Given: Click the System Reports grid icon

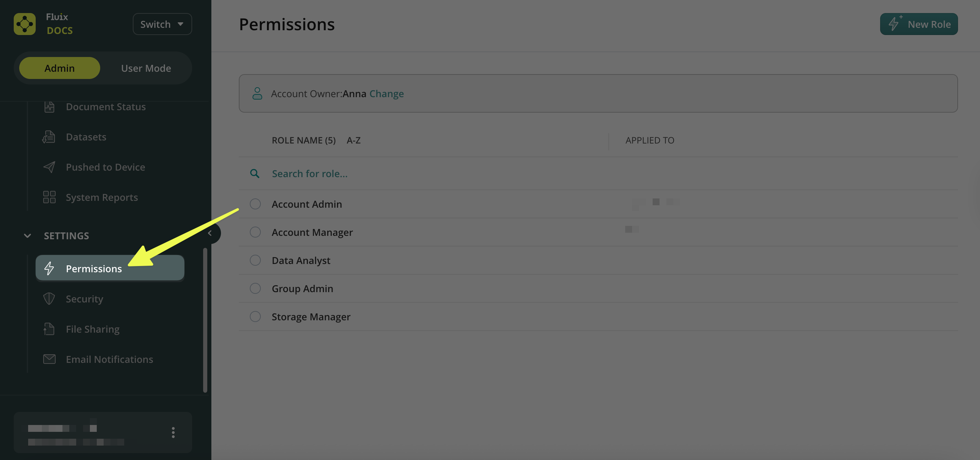Looking at the screenshot, I should pos(49,197).
